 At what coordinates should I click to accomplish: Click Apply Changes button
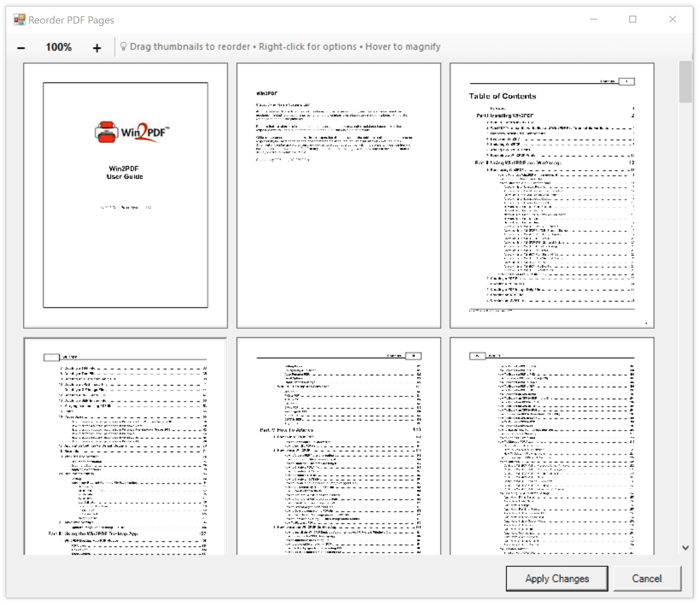[x=556, y=578]
